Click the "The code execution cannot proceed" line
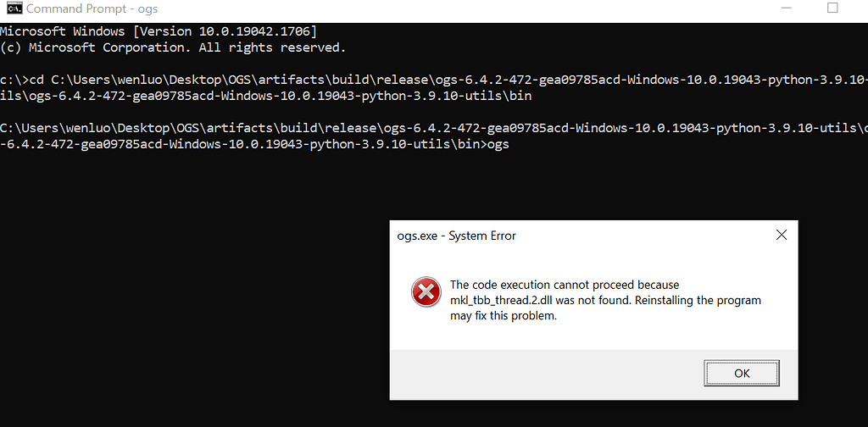 tap(565, 285)
